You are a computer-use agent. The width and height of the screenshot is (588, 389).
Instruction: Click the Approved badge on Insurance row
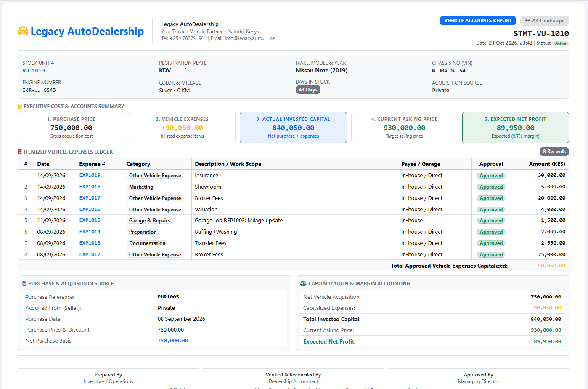(x=491, y=176)
